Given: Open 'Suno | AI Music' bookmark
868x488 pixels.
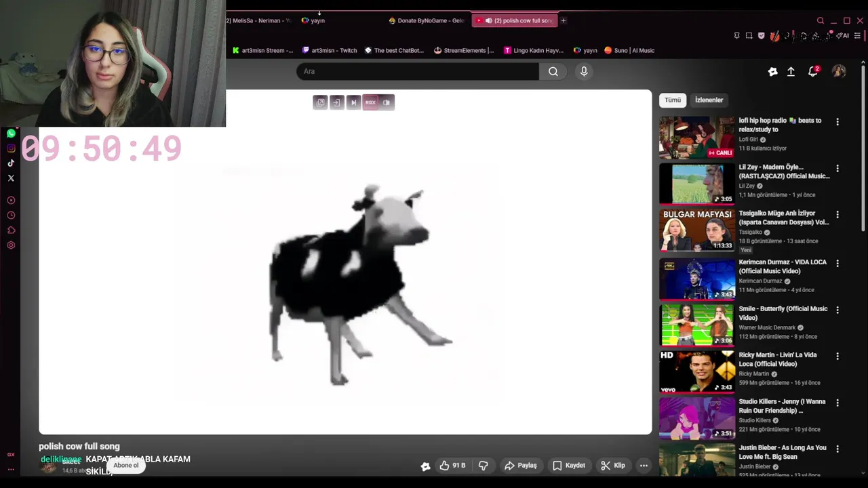Looking at the screenshot, I should [x=629, y=50].
